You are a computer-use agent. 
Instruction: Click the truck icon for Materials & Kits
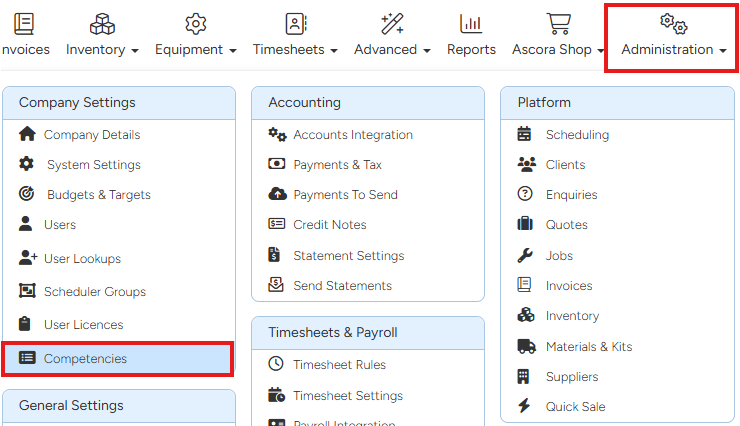tap(526, 347)
